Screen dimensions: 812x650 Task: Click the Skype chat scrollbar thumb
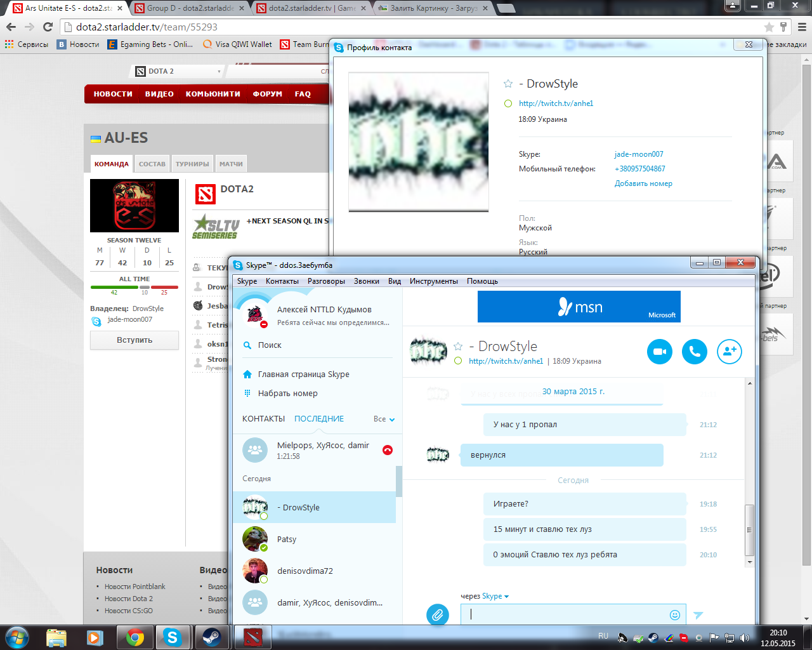749,530
